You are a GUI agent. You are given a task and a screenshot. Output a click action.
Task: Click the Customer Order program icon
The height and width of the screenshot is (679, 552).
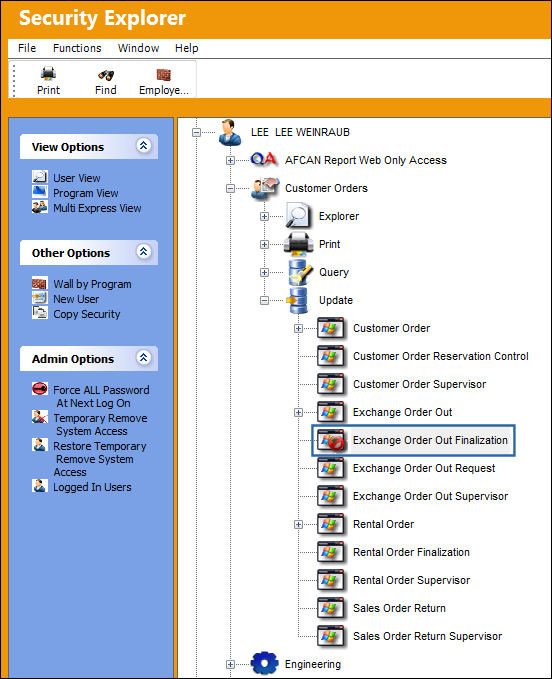(331, 328)
